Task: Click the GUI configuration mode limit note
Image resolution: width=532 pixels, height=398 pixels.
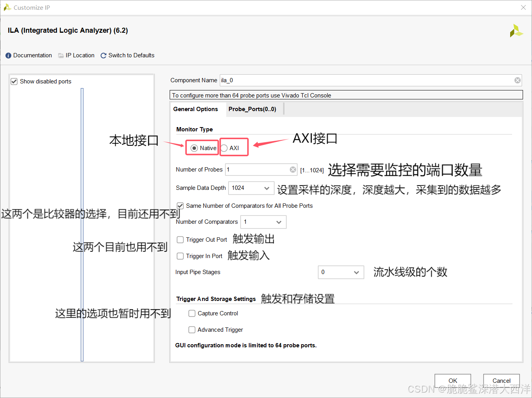Action: [246, 345]
